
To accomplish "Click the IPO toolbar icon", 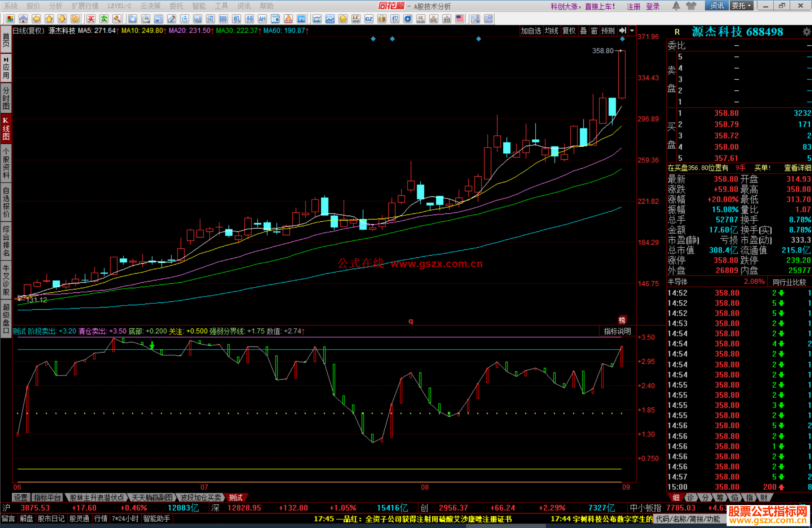I will 301,19.
